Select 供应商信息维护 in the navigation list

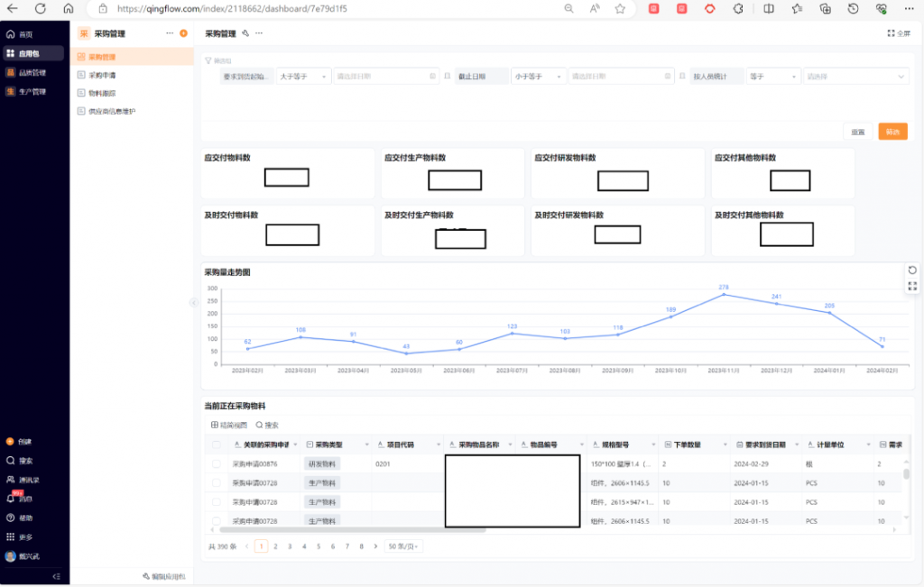pyautogui.click(x=132, y=111)
